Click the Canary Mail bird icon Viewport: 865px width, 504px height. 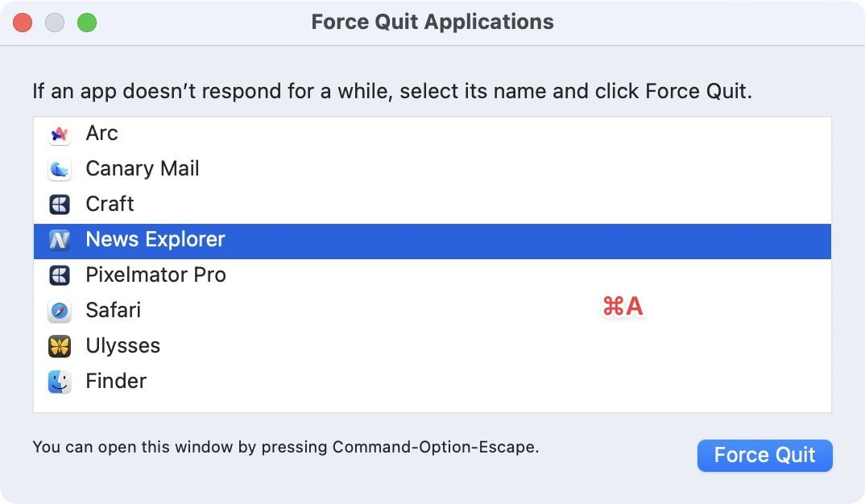click(x=60, y=169)
